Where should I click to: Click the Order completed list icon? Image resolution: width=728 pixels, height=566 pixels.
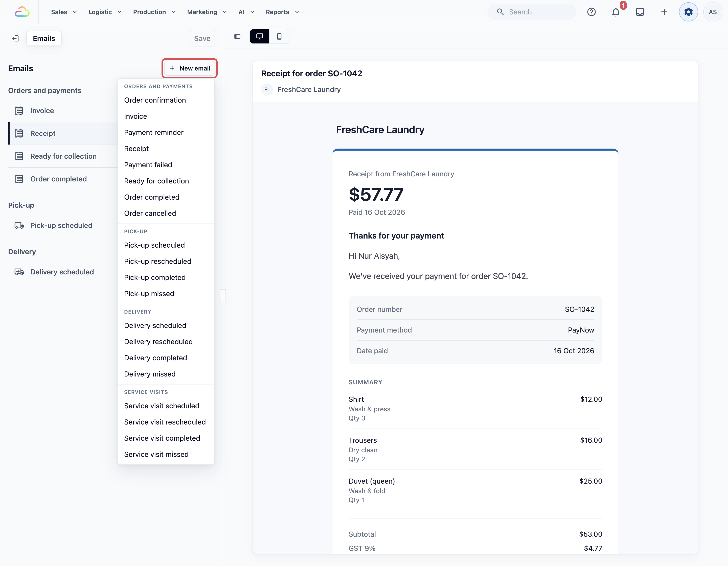19,179
